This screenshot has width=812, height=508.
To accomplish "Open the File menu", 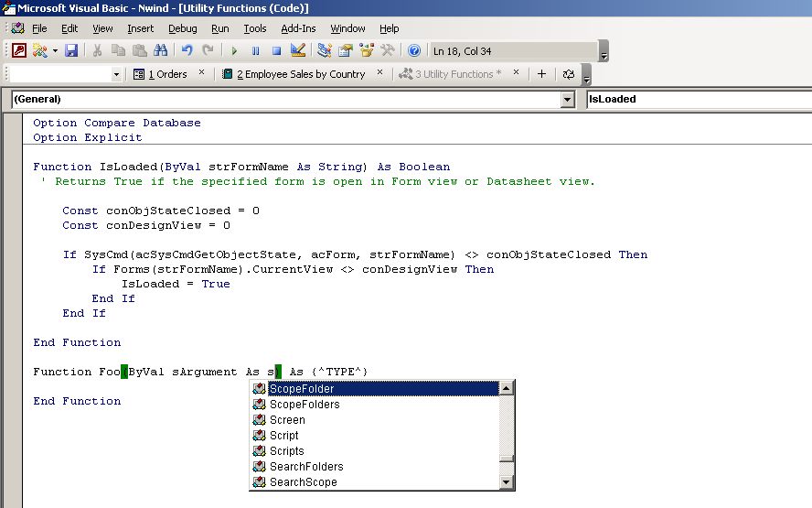I will coord(39,28).
